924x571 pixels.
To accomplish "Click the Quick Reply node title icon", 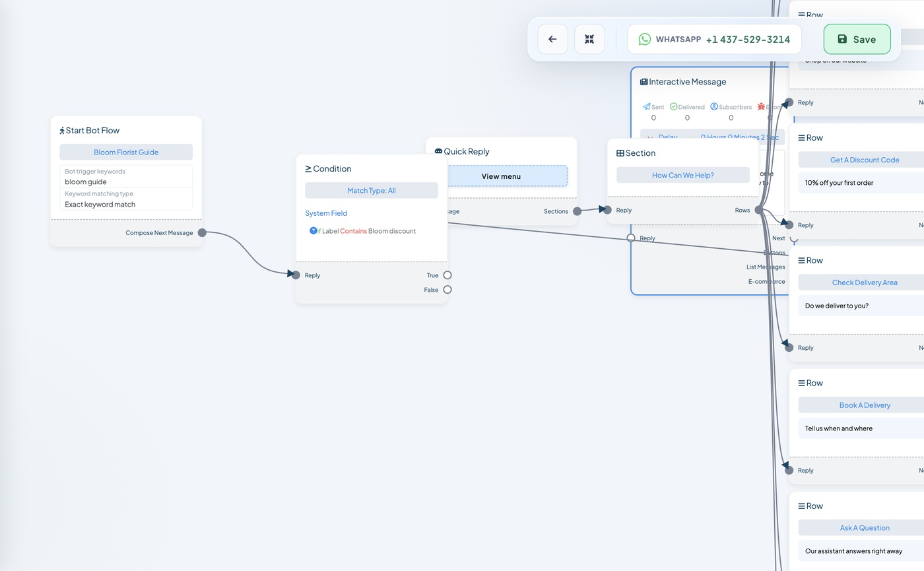I will [438, 152].
